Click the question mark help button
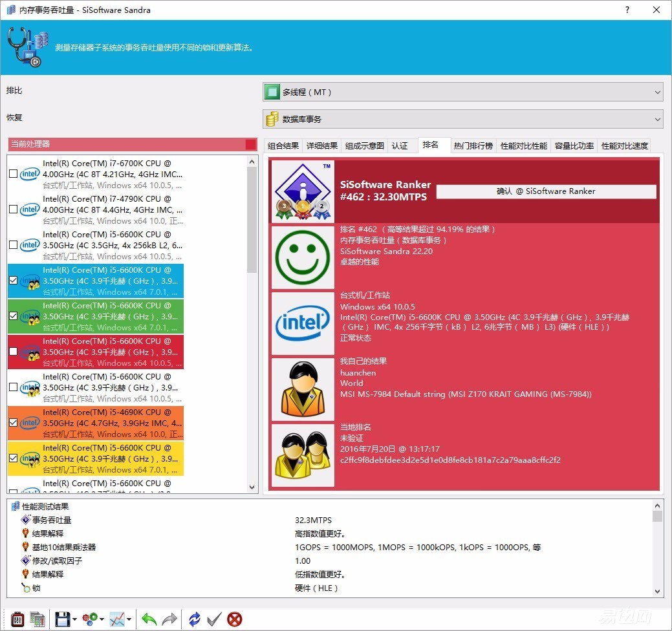 [x=627, y=10]
